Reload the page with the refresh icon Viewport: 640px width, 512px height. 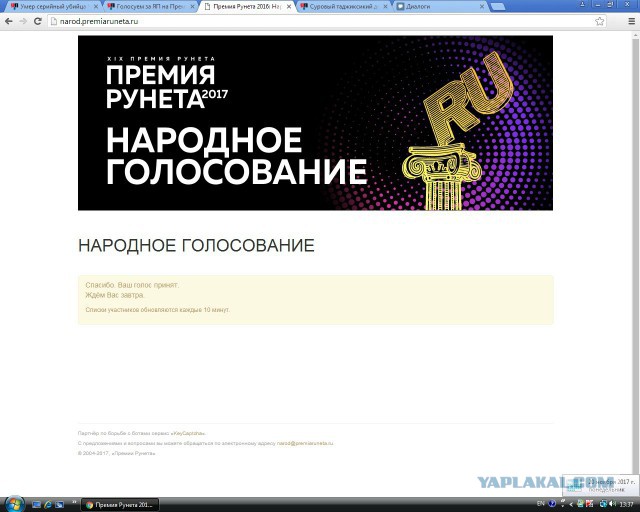pyautogui.click(x=38, y=21)
